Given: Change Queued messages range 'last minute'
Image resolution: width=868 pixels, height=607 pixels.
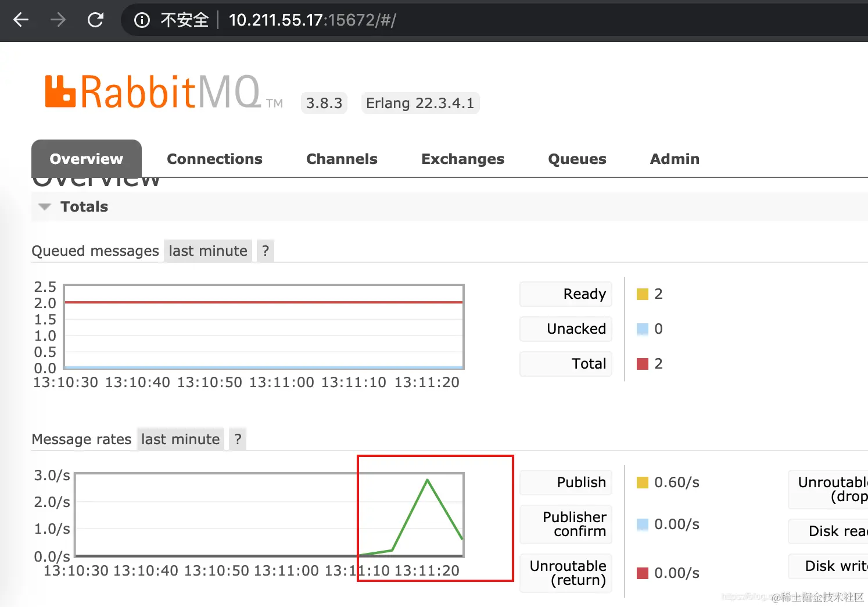Looking at the screenshot, I should click(x=208, y=251).
